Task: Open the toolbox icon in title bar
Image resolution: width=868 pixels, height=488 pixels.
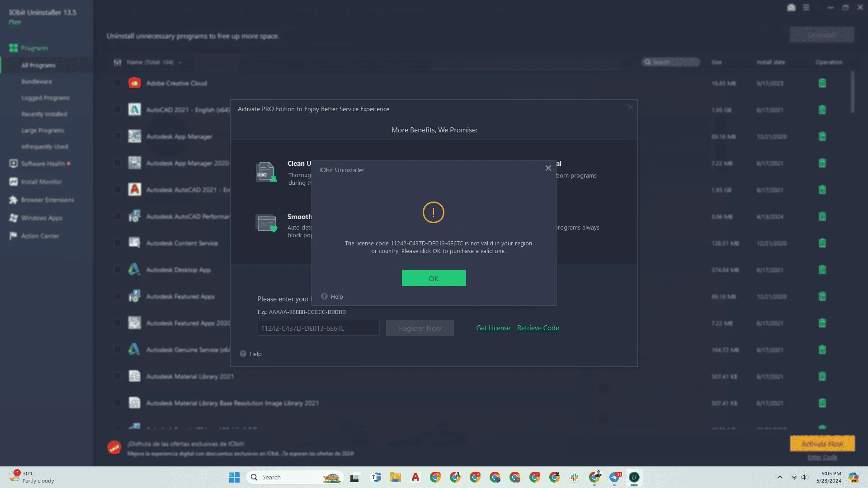Action: tap(791, 8)
